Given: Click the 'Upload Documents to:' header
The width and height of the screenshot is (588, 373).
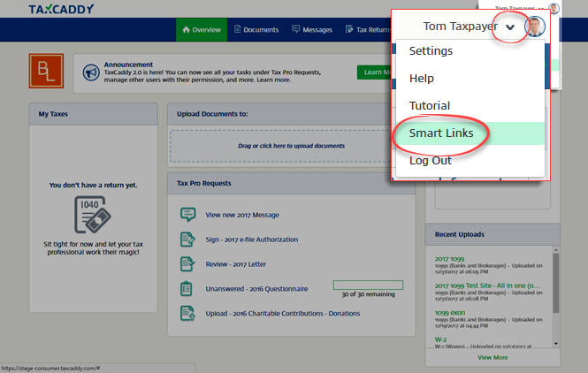Looking at the screenshot, I should (x=279, y=114).
